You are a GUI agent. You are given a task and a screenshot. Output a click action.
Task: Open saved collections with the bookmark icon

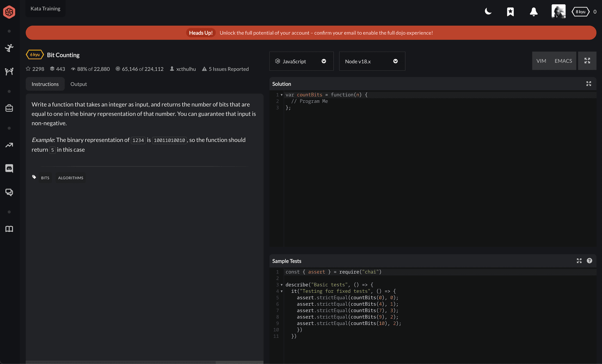pyautogui.click(x=510, y=11)
